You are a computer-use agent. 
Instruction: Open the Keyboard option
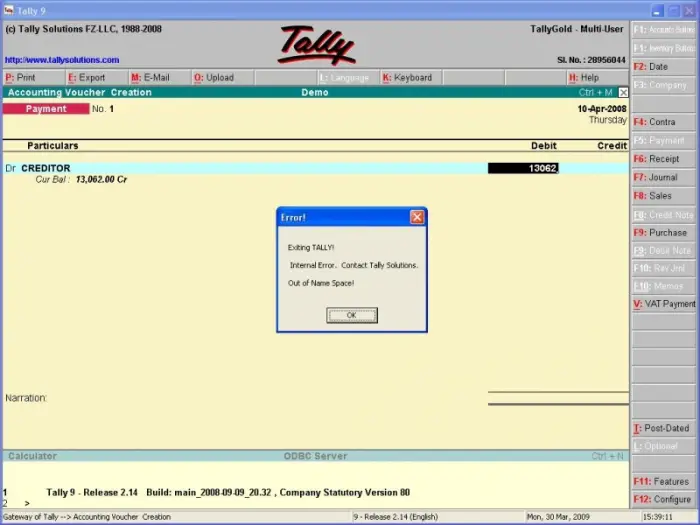click(x=411, y=78)
